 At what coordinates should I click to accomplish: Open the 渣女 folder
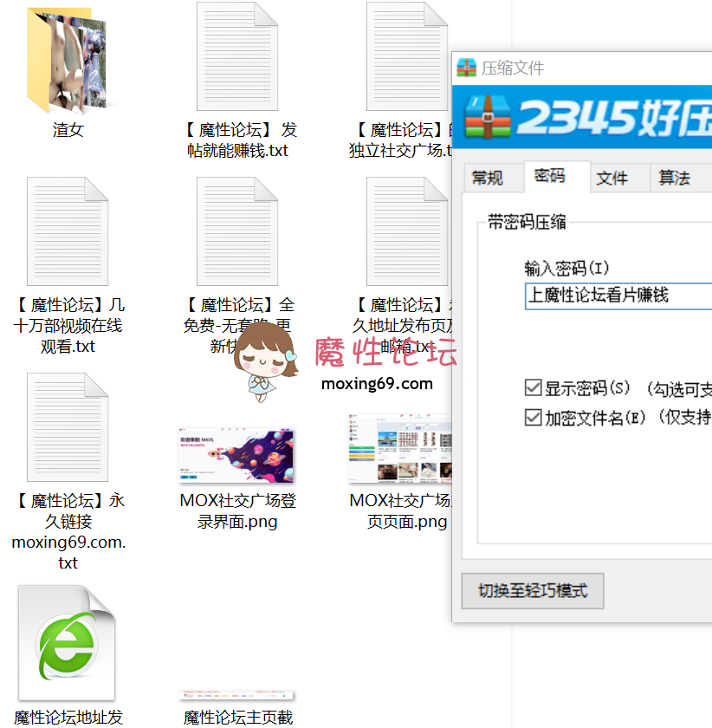[68, 61]
